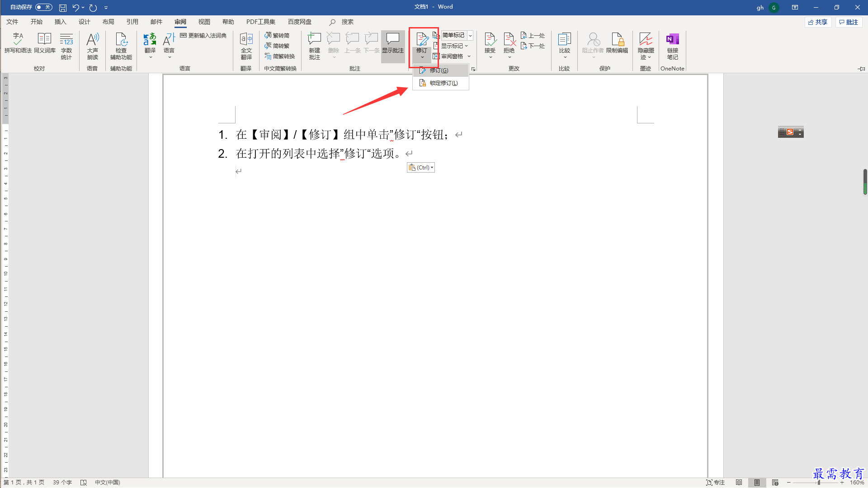The image size is (868, 488).
Task: Open 检查辅助功能 accessibility checker
Action: click(x=121, y=46)
